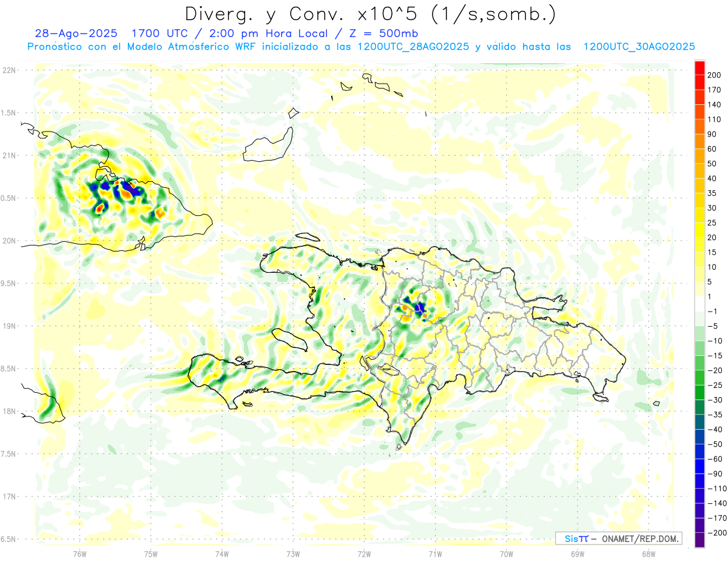Click the colorbar label '200'
This screenshot has height=562, width=728.
point(714,75)
